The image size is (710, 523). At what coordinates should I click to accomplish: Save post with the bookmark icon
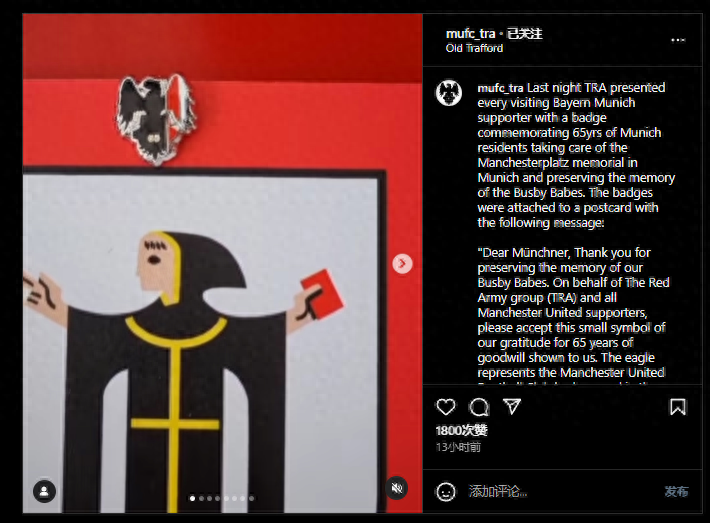click(678, 407)
